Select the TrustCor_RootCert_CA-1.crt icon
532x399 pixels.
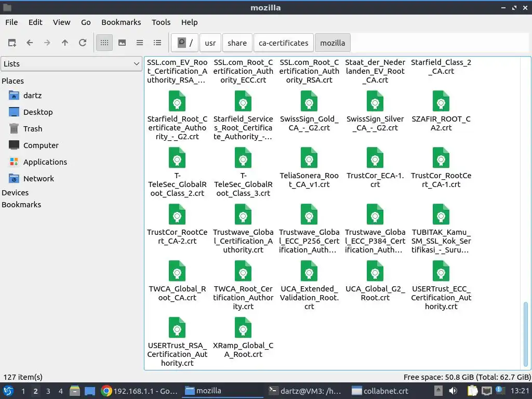pyautogui.click(x=441, y=158)
